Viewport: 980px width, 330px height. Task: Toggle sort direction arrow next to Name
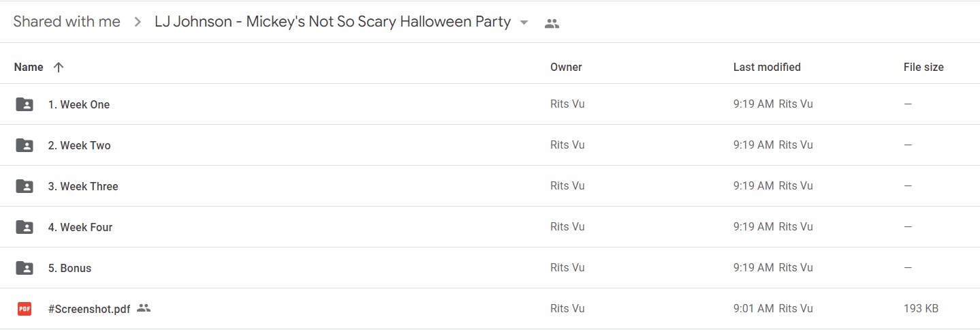[x=59, y=67]
